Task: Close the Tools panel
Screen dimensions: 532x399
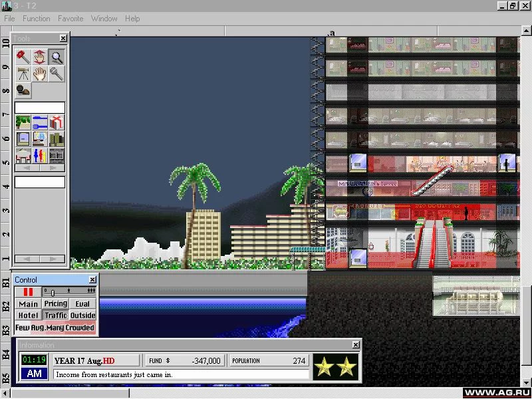Action: [63, 39]
